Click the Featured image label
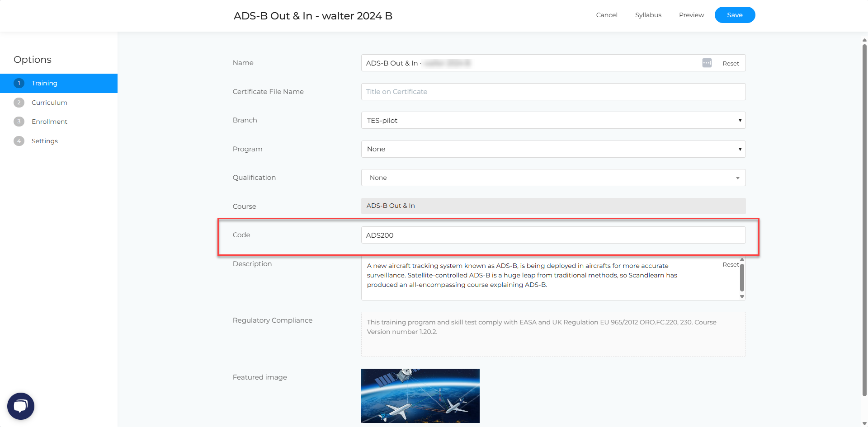This screenshot has height=427, width=868. pos(260,377)
